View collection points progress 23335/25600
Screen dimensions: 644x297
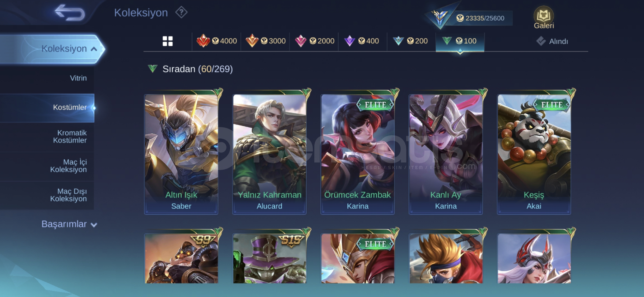[x=480, y=18]
